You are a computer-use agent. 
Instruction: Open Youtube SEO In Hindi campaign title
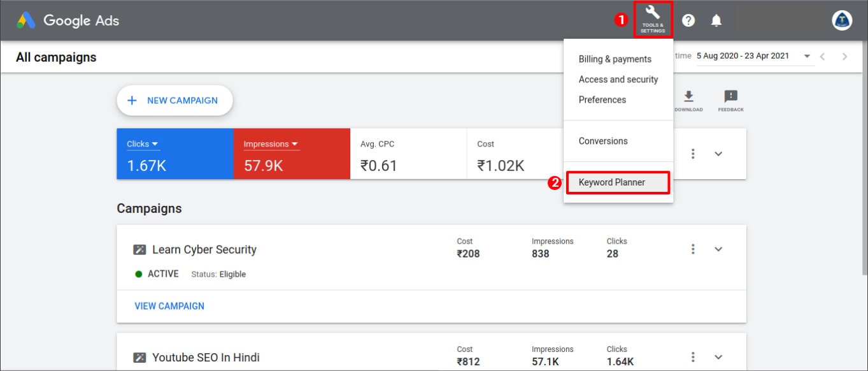point(206,358)
